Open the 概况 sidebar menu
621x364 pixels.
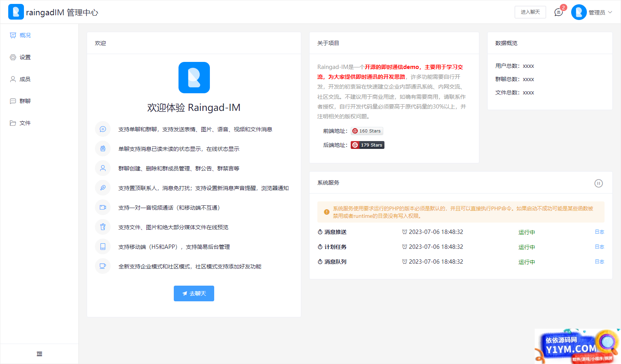point(39,35)
